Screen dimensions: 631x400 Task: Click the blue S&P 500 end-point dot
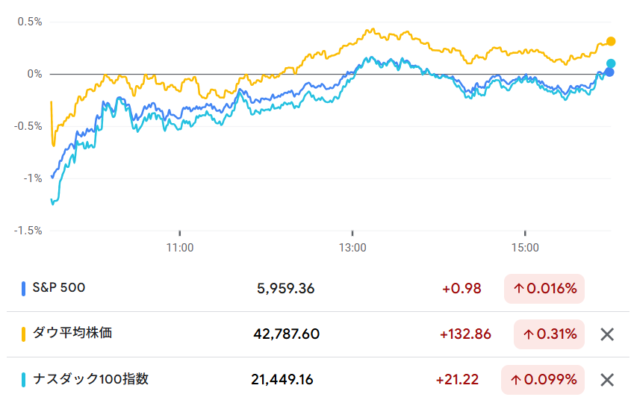[609, 72]
